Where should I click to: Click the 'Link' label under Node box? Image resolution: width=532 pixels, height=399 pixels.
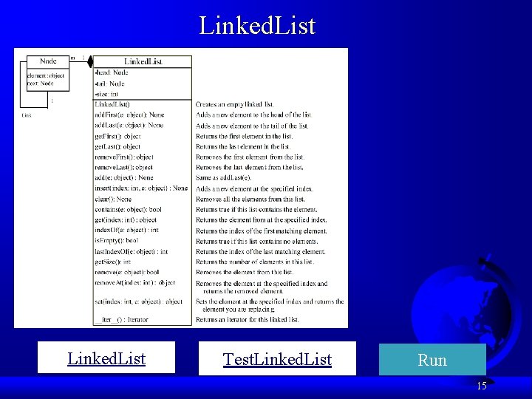coord(27,115)
